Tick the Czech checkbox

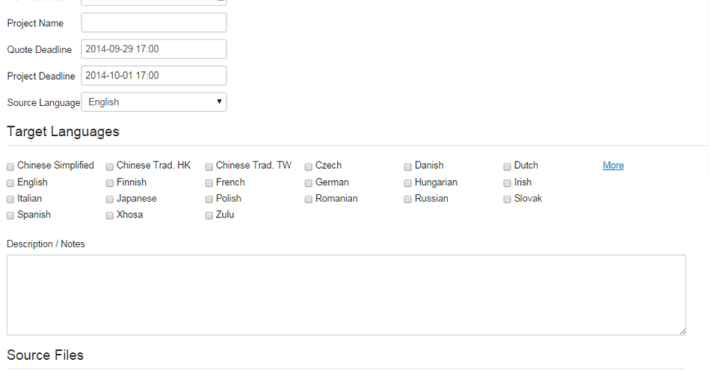coord(308,167)
